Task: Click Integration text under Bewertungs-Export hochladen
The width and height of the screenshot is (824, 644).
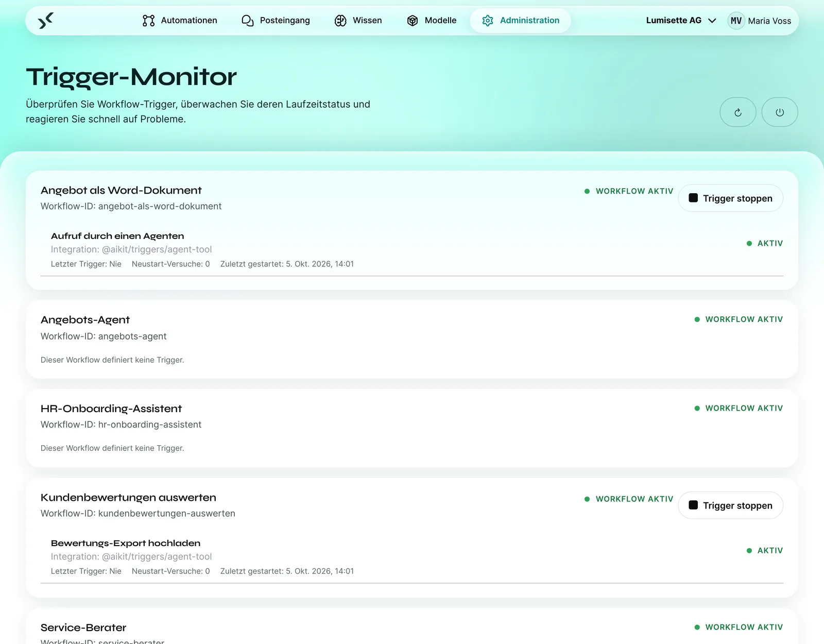Action: [x=131, y=556]
